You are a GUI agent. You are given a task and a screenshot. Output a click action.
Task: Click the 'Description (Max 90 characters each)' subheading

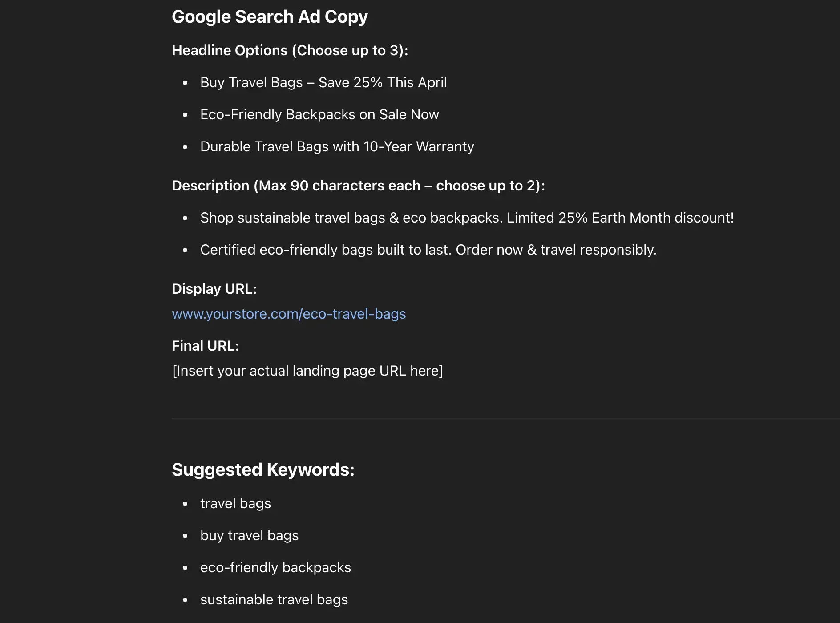358,186
